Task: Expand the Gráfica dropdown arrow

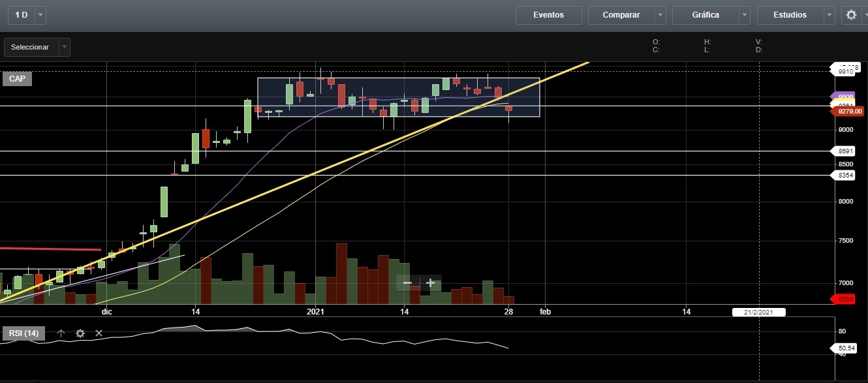Action: pos(745,15)
